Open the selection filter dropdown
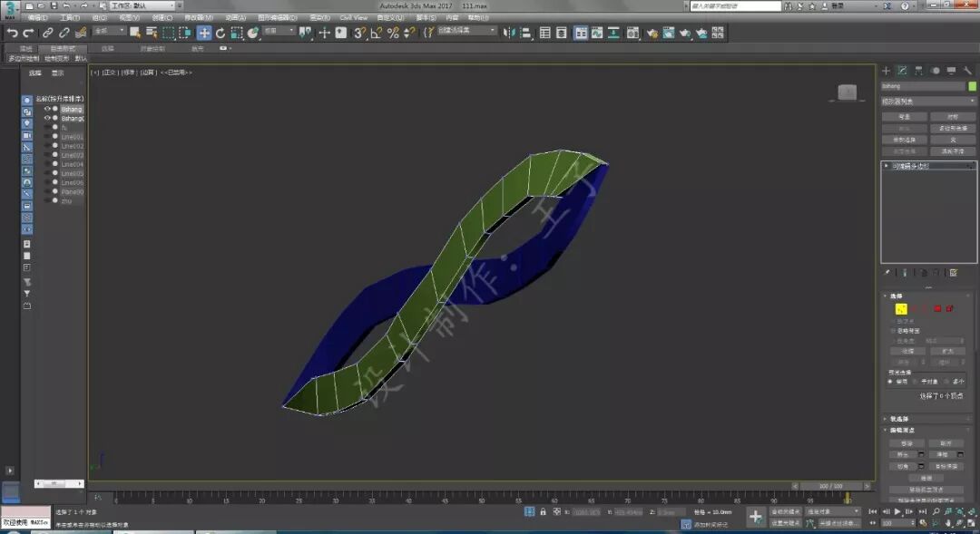980x534 pixels. [x=110, y=31]
